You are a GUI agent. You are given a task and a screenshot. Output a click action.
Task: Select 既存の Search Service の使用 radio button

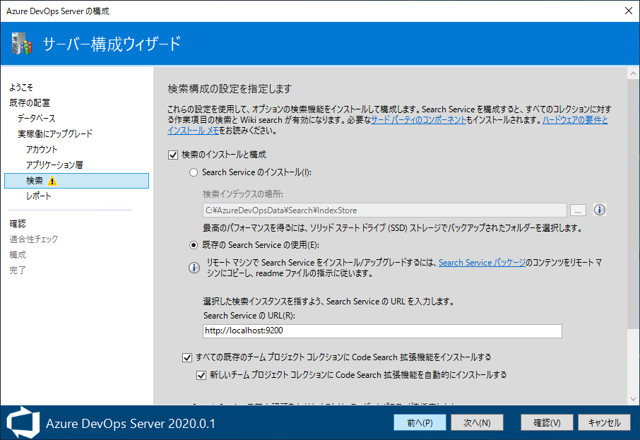pos(193,245)
